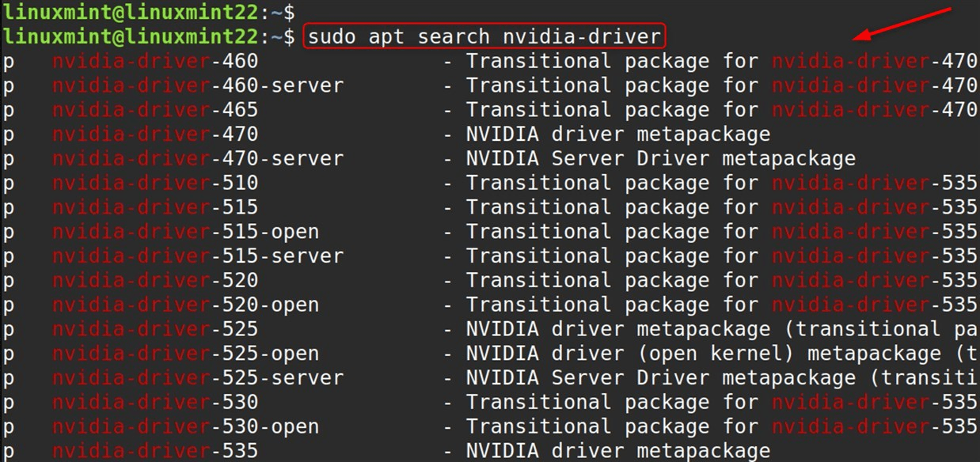Screen dimensions: 980x462
Task: Select the package name nvidia-driver-515
Action: point(155,207)
